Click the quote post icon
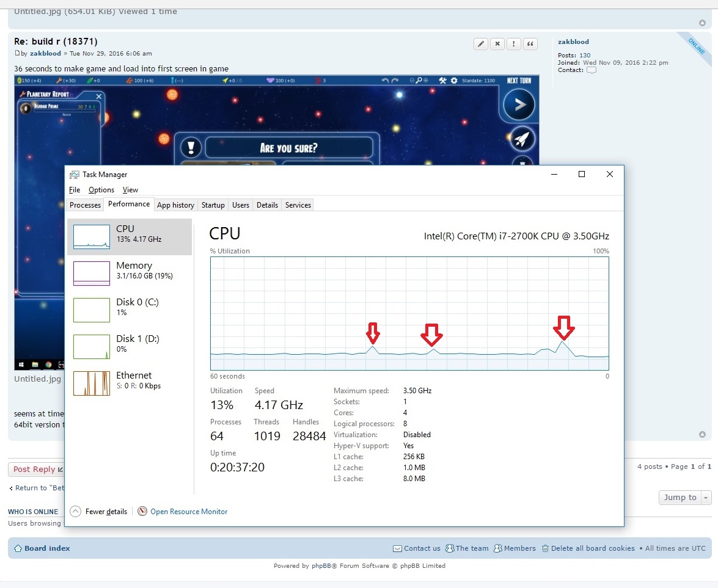Image resolution: width=718 pixels, height=588 pixels. pyautogui.click(x=530, y=44)
